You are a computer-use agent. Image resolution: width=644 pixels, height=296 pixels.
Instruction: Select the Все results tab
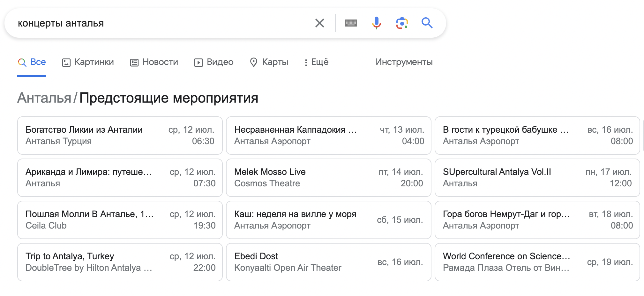pos(32,62)
